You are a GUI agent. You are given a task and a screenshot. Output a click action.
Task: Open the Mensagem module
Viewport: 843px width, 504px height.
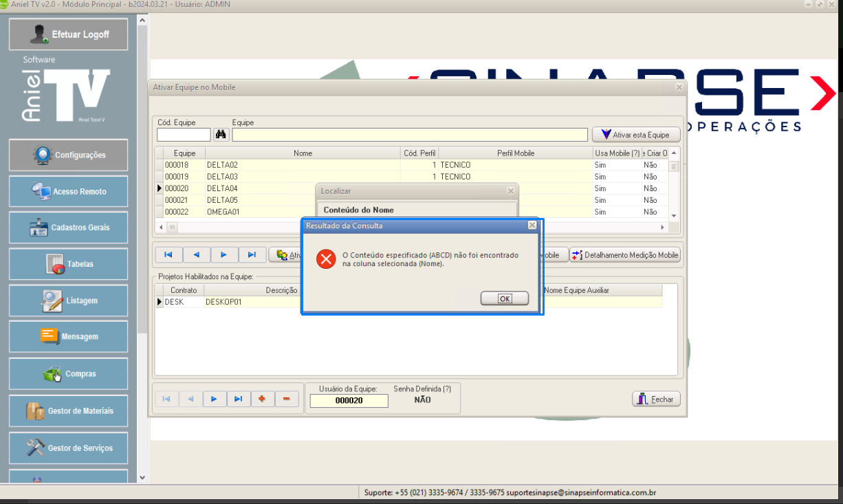pos(68,337)
